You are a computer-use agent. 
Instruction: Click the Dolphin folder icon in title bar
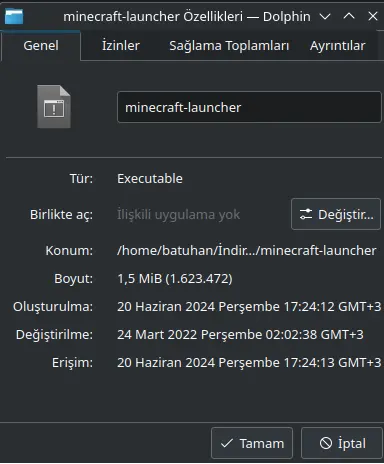tap(14, 16)
